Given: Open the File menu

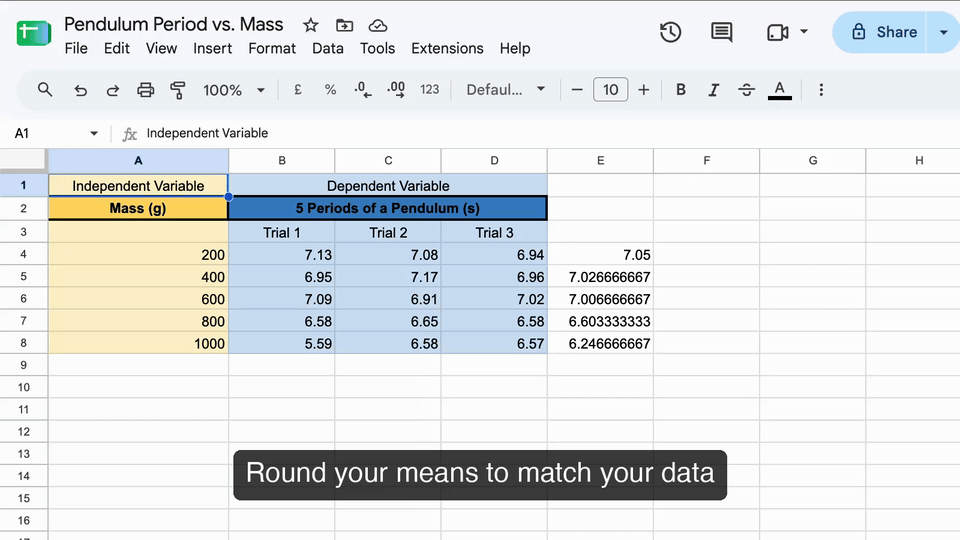Looking at the screenshot, I should [x=76, y=48].
